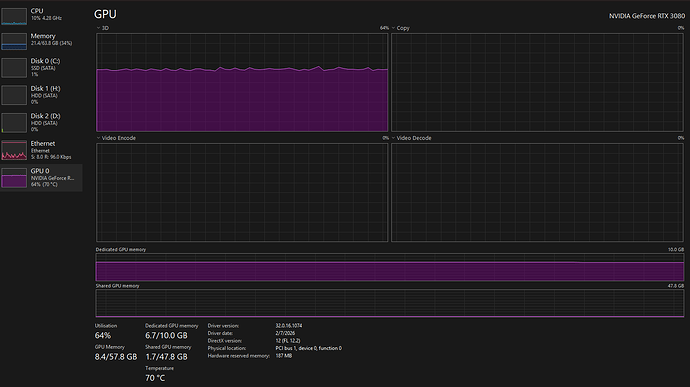
Task: Open the Video Encode engine dropdown
Action: point(98,138)
